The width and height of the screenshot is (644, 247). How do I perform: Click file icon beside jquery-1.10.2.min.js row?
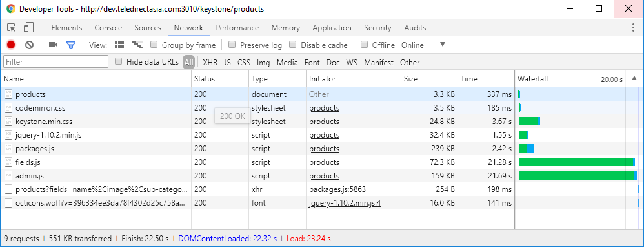pyautogui.click(x=8, y=135)
